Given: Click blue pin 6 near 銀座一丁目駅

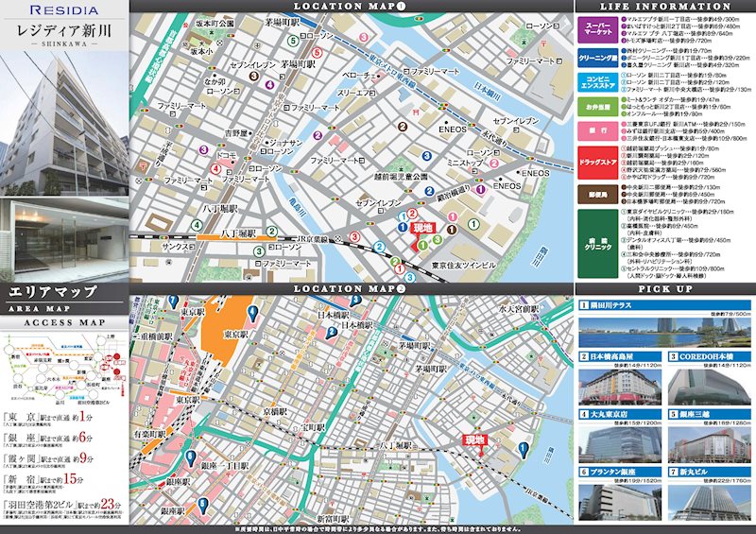Looking at the screenshot, I should pos(190,457).
